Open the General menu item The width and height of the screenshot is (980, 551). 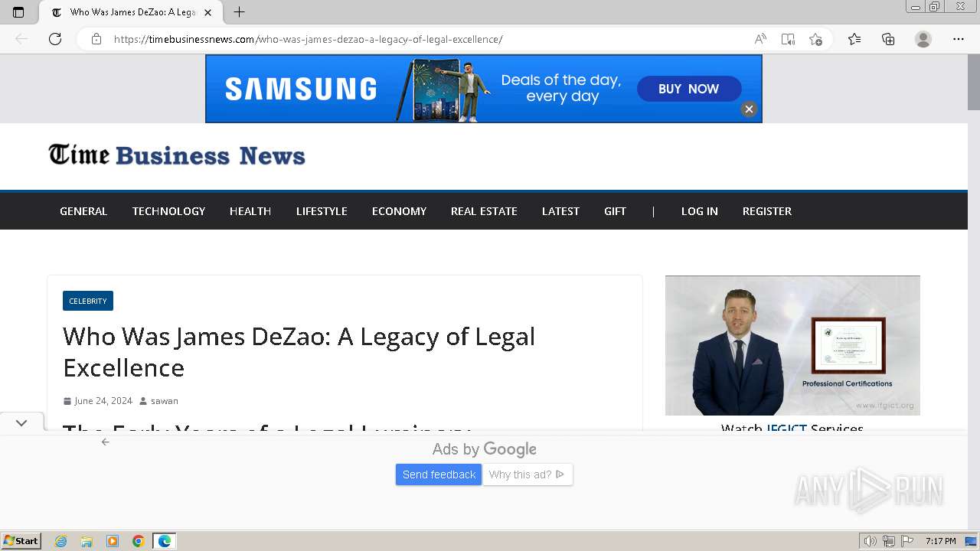coord(83,211)
